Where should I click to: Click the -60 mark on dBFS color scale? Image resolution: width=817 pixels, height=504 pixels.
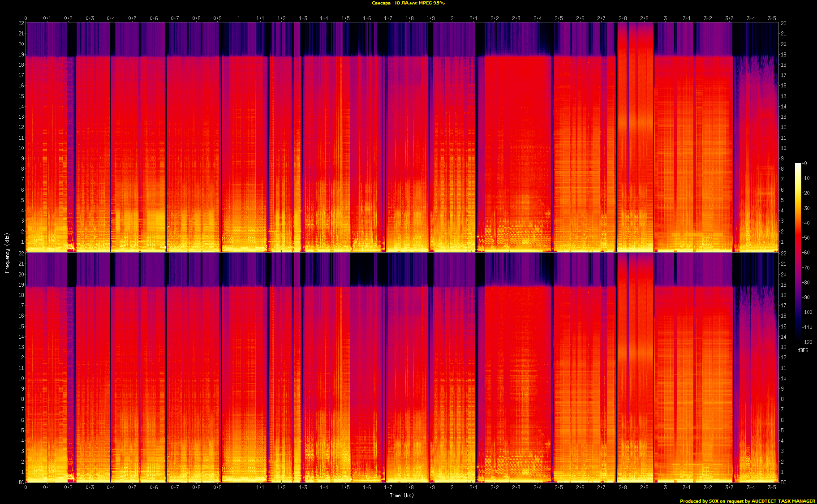click(806, 253)
